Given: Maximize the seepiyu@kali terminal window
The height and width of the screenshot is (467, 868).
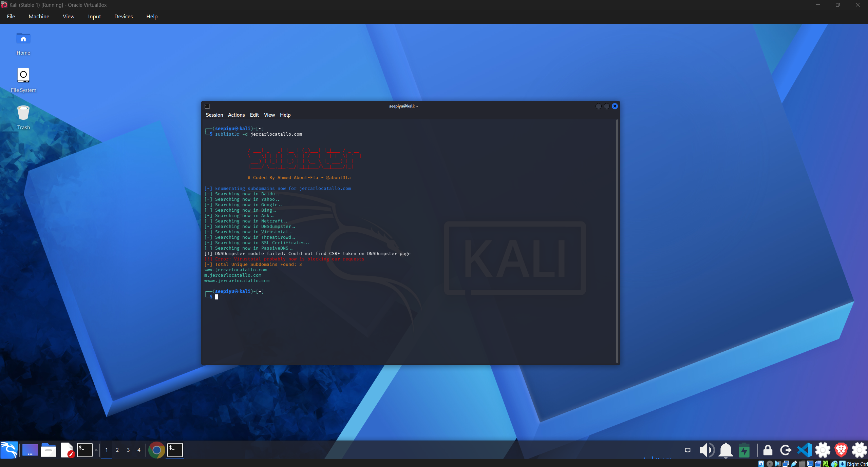Looking at the screenshot, I should coord(607,106).
